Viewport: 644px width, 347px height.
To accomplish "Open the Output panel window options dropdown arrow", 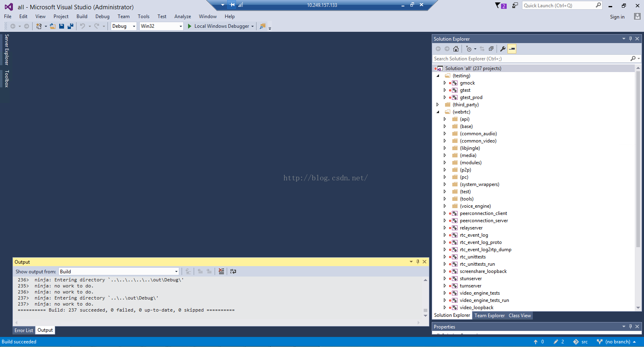I will (x=411, y=262).
